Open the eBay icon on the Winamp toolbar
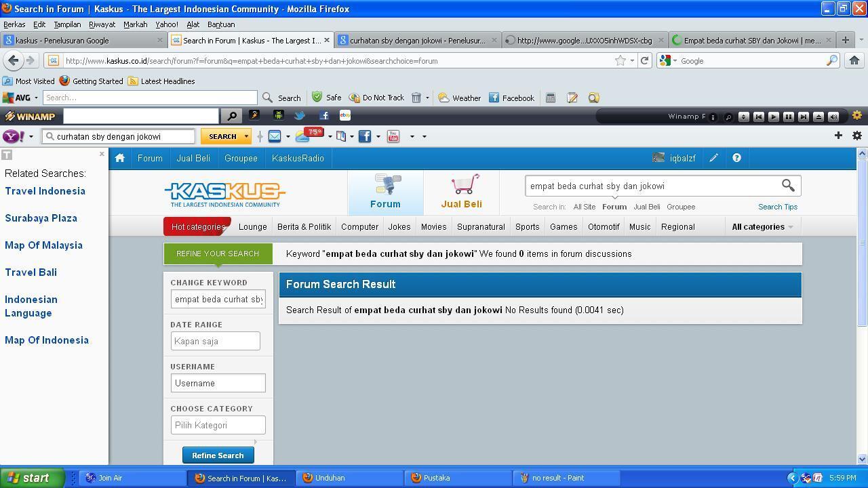This screenshot has height=488, width=868. (345, 116)
